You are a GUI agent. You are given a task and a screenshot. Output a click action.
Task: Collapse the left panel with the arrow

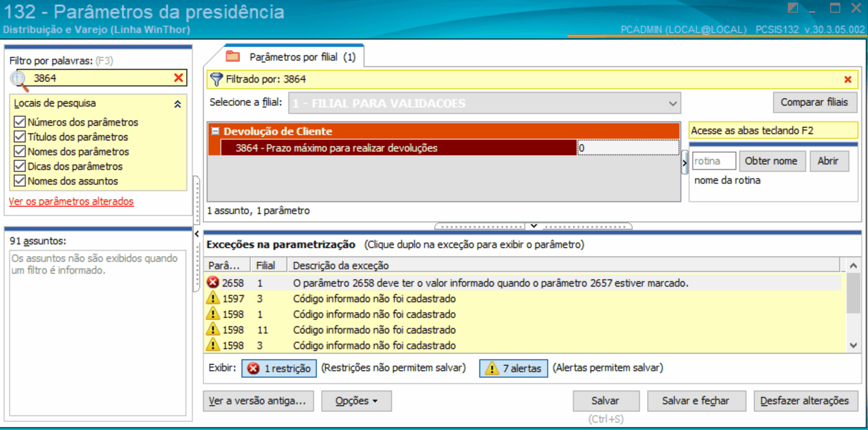click(196, 233)
